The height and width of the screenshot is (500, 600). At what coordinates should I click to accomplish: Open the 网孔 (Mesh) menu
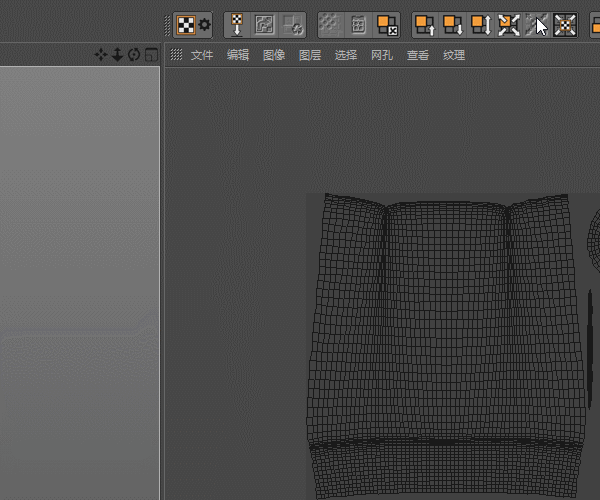point(382,56)
